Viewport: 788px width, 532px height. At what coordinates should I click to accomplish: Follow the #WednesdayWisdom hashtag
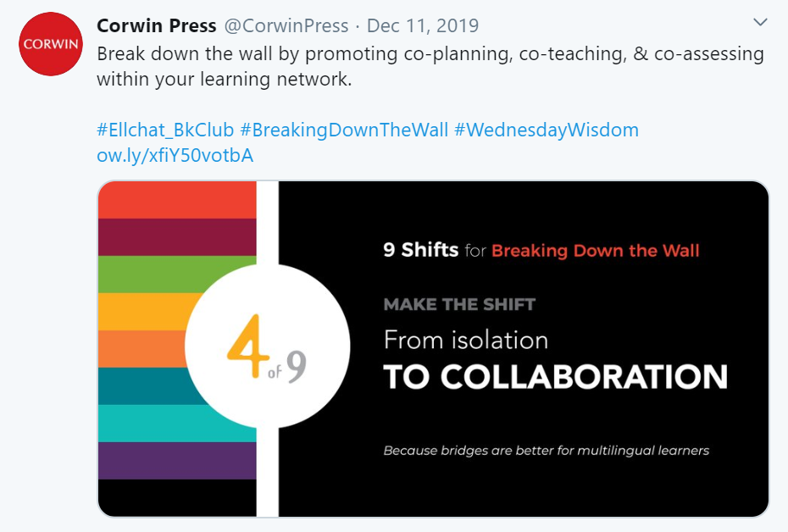pyautogui.click(x=547, y=130)
